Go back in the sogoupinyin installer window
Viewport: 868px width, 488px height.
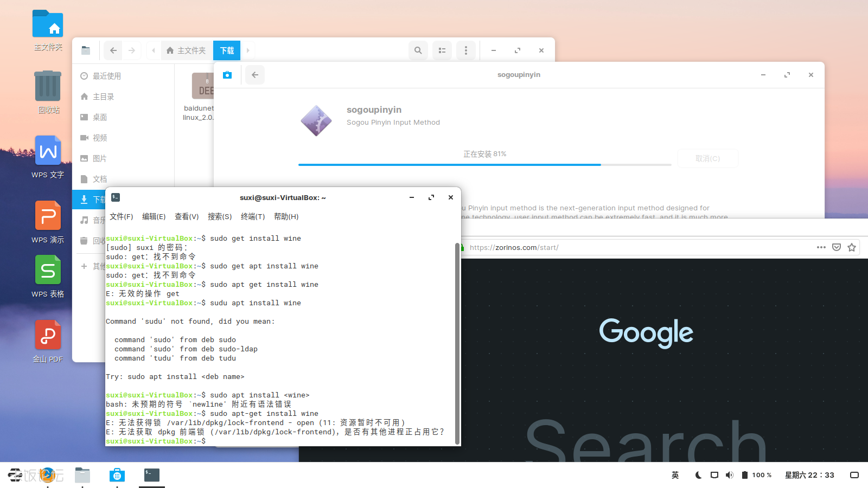tap(255, 75)
